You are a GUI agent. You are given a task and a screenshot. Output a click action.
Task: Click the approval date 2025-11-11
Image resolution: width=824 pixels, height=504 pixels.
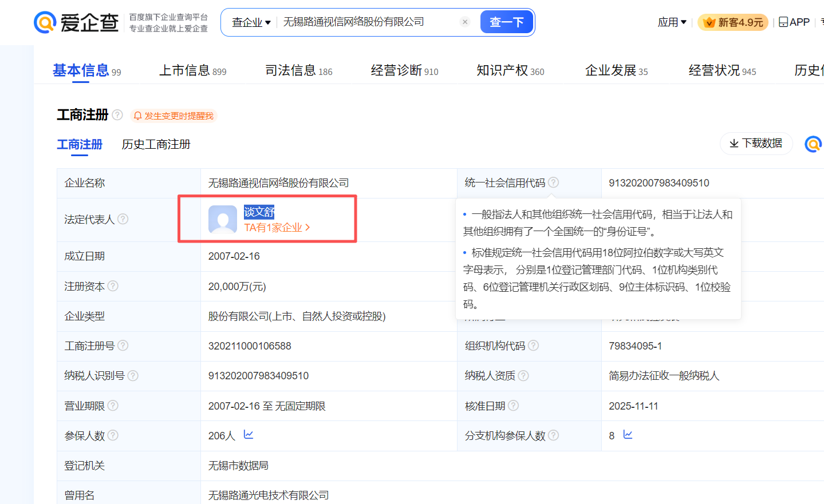(x=633, y=406)
